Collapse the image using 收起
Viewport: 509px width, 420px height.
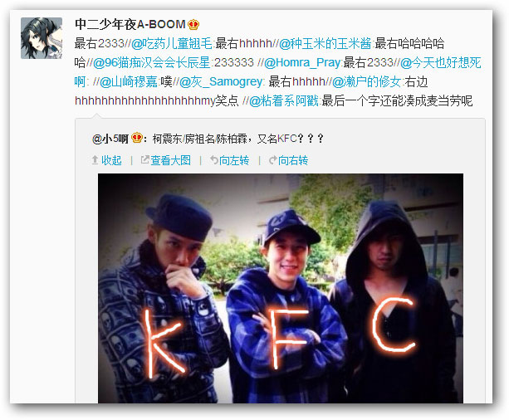(111, 160)
